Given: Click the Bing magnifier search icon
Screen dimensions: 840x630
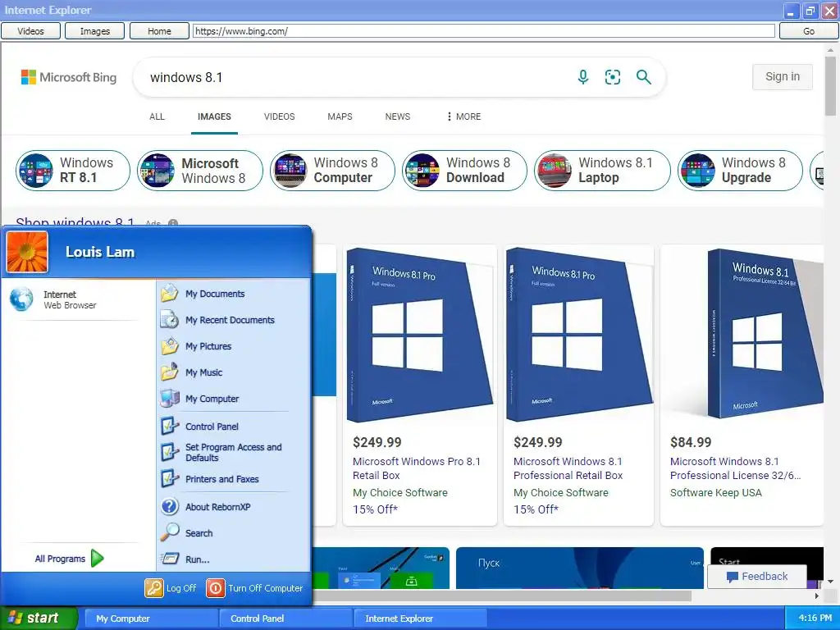Looking at the screenshot, I should 643,77.
